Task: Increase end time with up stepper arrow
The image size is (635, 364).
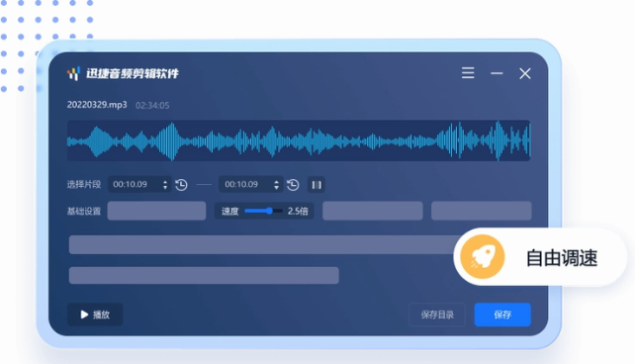Action: coord(276,181)
